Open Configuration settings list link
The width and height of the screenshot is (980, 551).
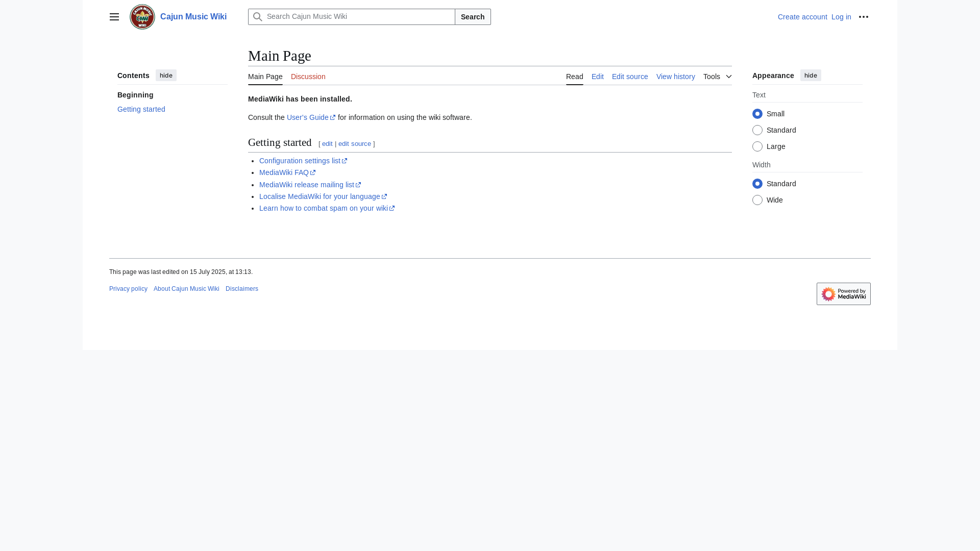(303, 161)
